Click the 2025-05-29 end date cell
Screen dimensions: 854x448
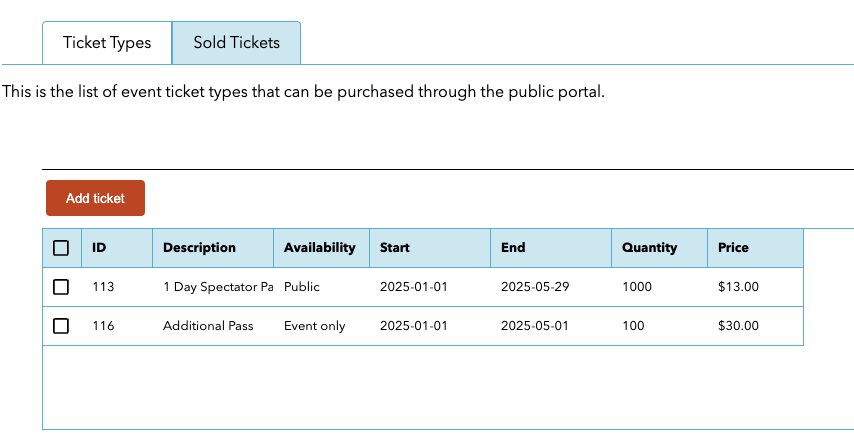(x=551, y=287)
